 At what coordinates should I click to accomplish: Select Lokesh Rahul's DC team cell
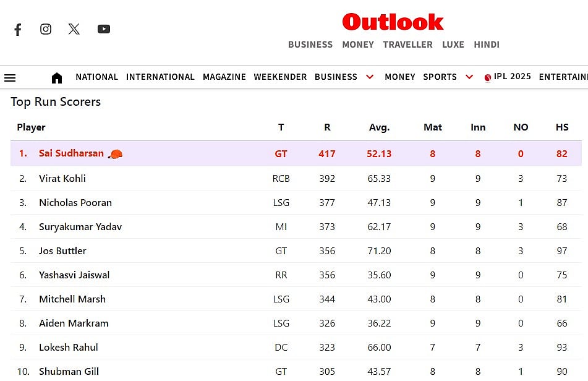click(x=281, y=348)
